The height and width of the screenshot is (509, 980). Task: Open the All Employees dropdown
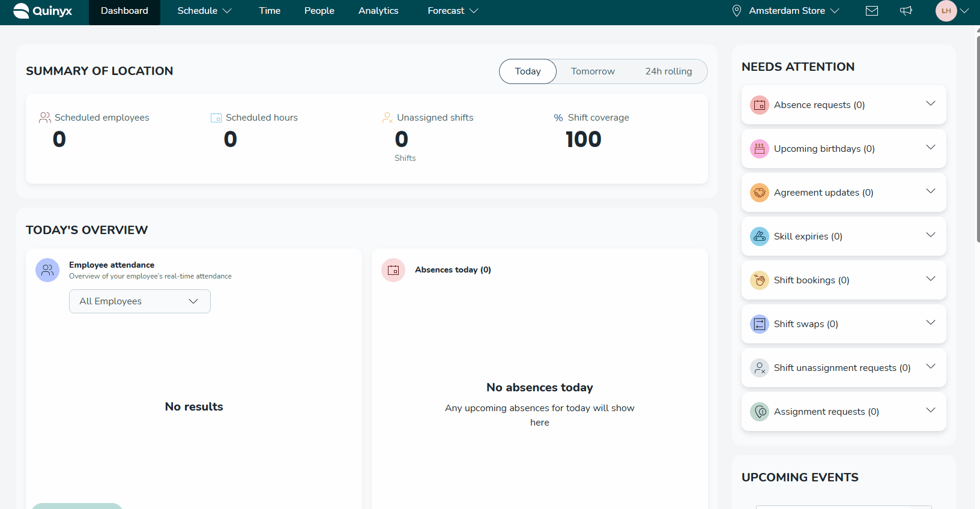(139, 301)
